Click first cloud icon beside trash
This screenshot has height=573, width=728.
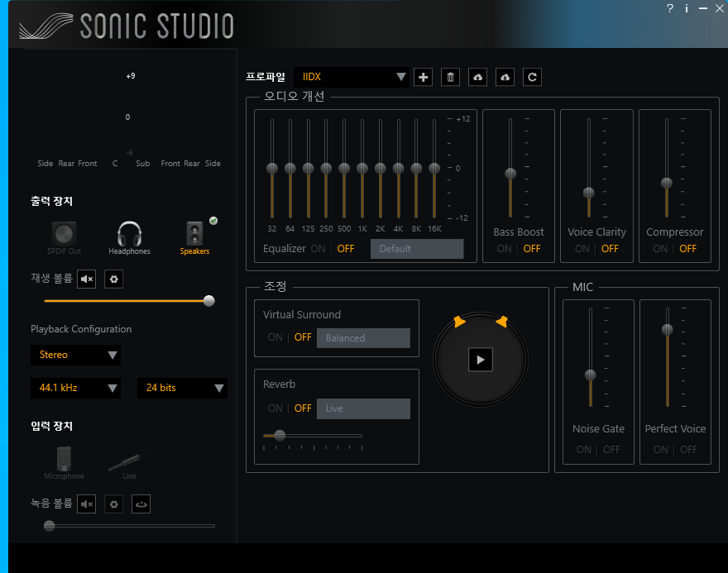click(478, 77)
